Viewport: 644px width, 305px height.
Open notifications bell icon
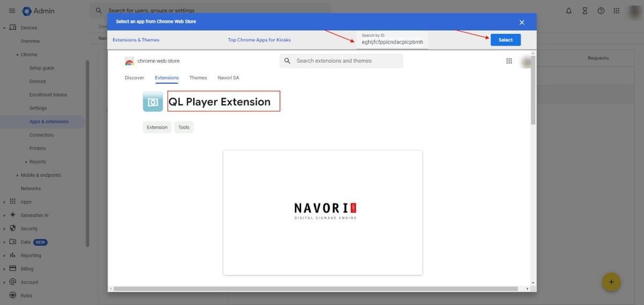pos(569,11)
